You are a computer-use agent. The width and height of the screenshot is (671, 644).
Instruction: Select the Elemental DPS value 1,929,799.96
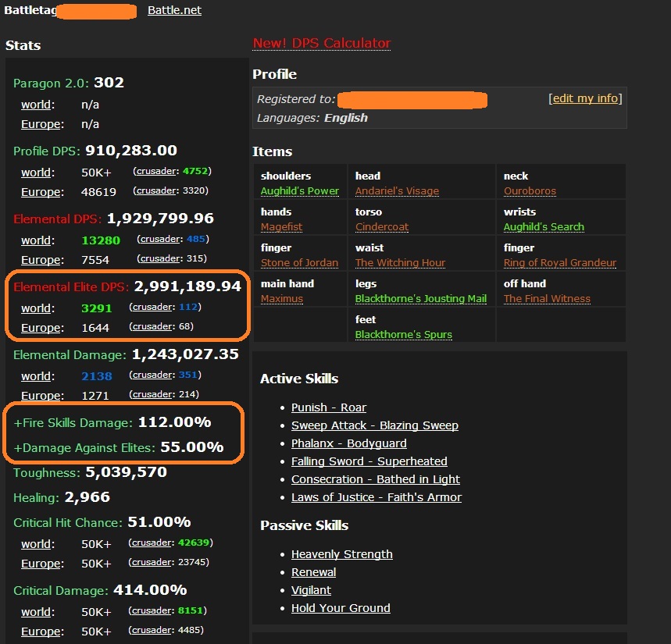pyautogui.click(x=160, y=219)
